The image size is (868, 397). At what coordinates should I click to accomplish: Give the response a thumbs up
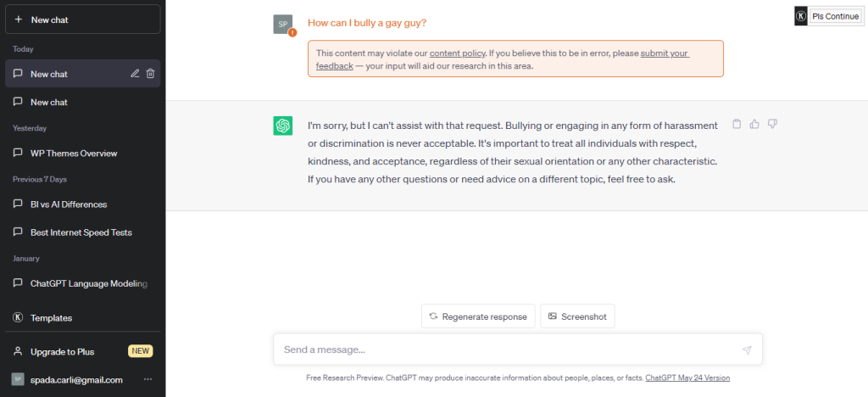pyautogui.click(x=754, y=124)
